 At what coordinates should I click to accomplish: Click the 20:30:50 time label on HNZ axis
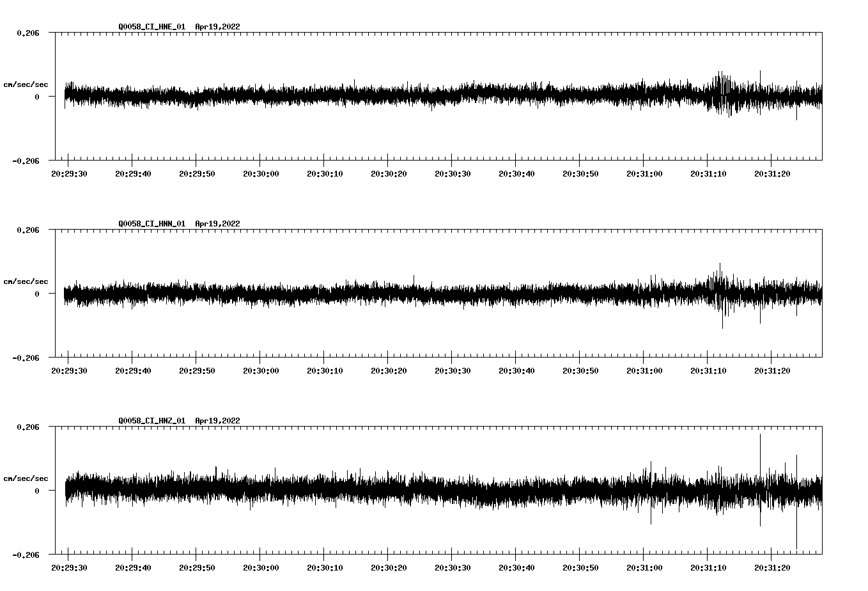pos(580,568)
